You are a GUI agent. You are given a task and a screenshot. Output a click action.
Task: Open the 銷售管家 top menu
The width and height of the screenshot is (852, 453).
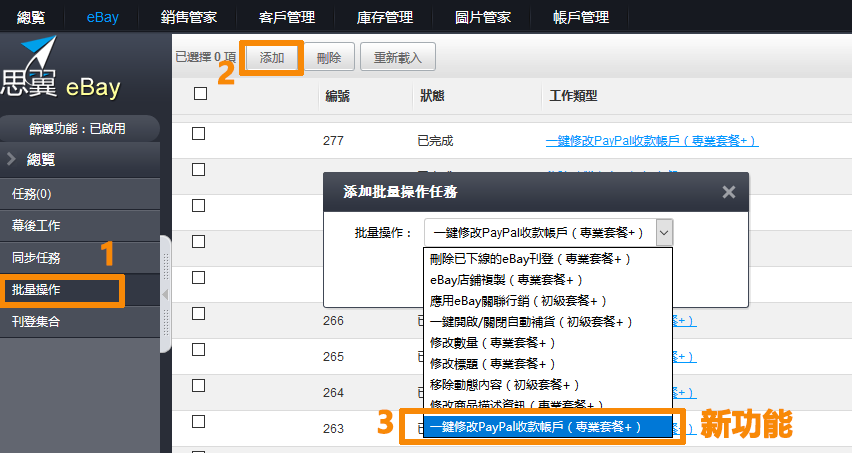point(189,17)
